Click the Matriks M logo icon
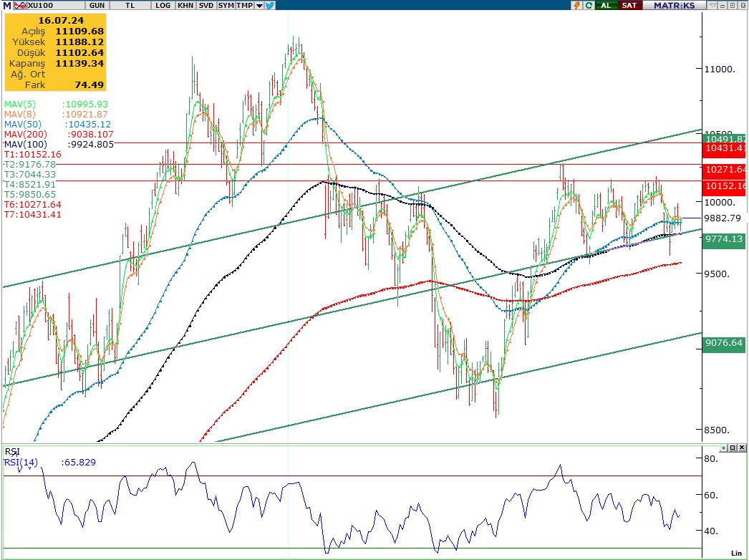 pos(6,5)
